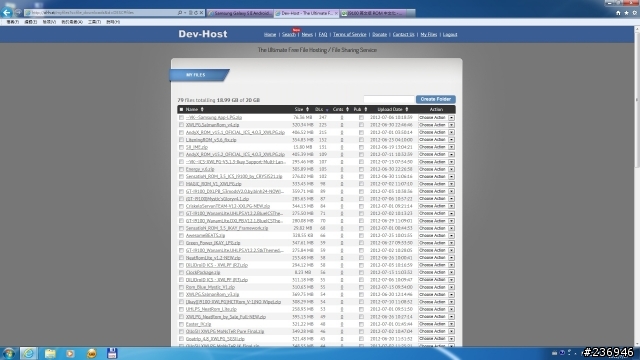Viewport: 640px width, 360px height.
Task: Toggle Pub checkbox for MAGIC_ROM_V1_XWLPG.zip
Action: click(x=361, y=184)
